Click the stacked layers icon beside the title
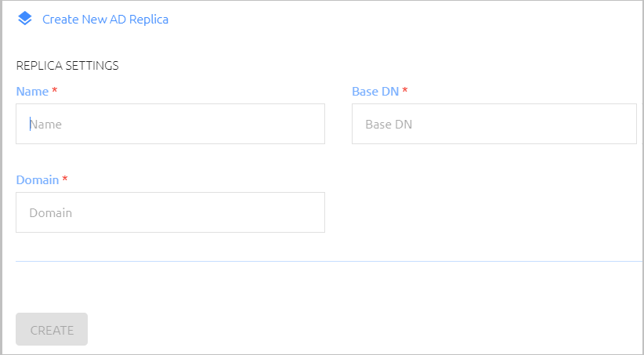Viewport: 644px width, 355px height. pyautogui.click(x=24, y=19)
